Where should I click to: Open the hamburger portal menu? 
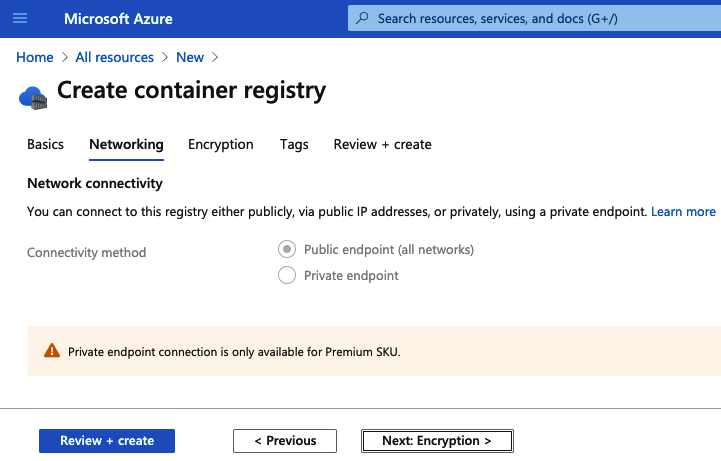coord(20,19)
